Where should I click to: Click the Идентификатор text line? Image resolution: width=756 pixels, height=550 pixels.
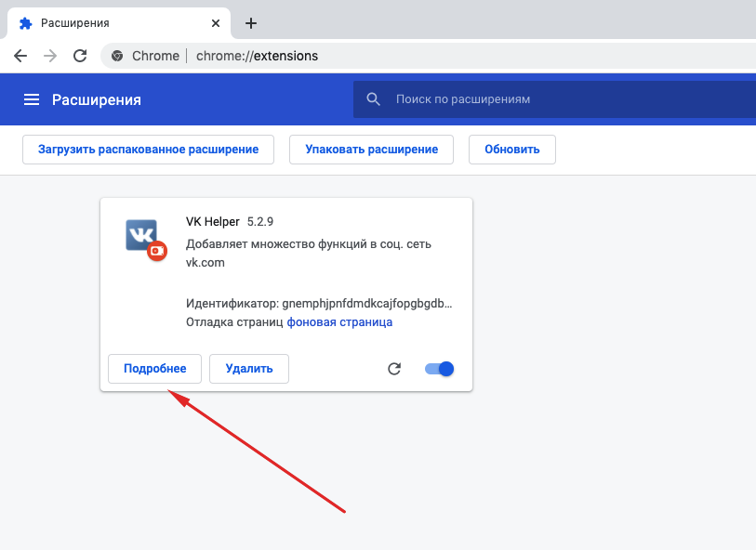tap(319, 304)
